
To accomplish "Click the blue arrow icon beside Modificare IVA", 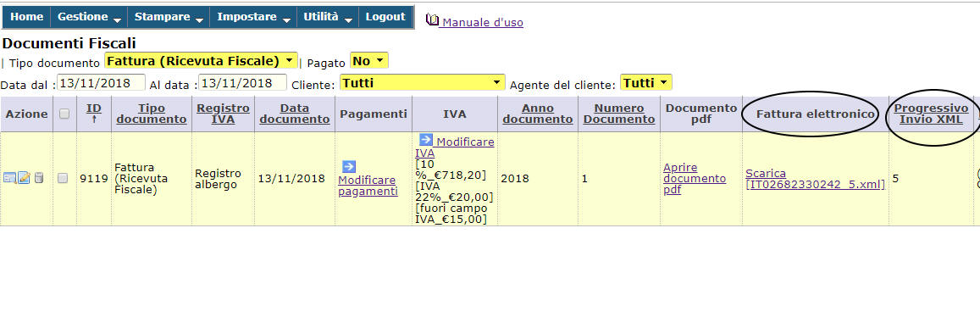I will click(426, 140).
